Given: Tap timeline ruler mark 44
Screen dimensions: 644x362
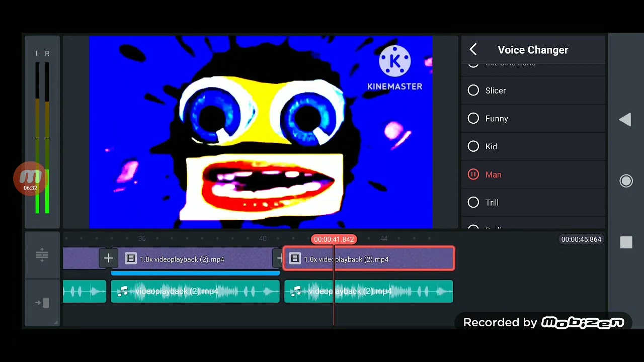Looking at the screenshot, I should (x=384, y=239).
